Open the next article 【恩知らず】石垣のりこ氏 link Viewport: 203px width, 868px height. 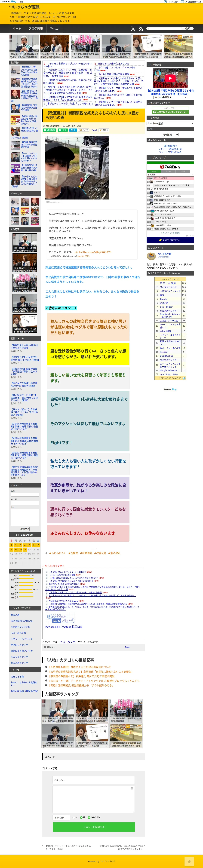[121, 847]
